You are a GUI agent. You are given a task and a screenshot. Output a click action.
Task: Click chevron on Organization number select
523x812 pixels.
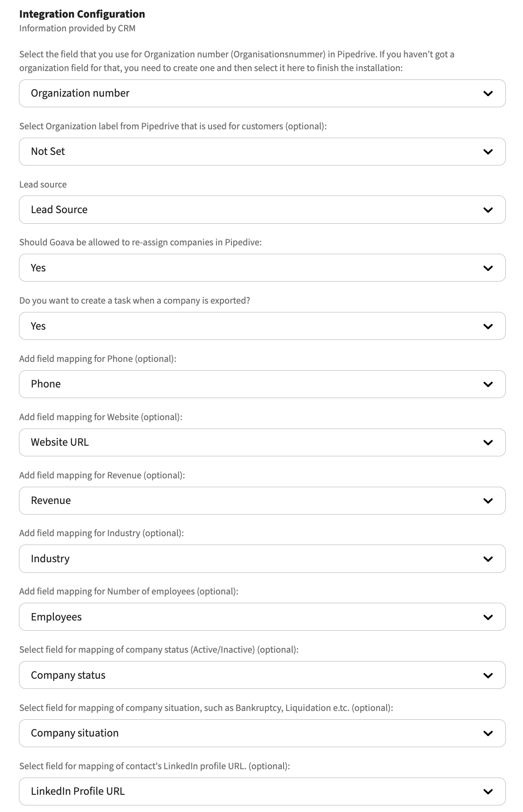(x=488, y=93)
